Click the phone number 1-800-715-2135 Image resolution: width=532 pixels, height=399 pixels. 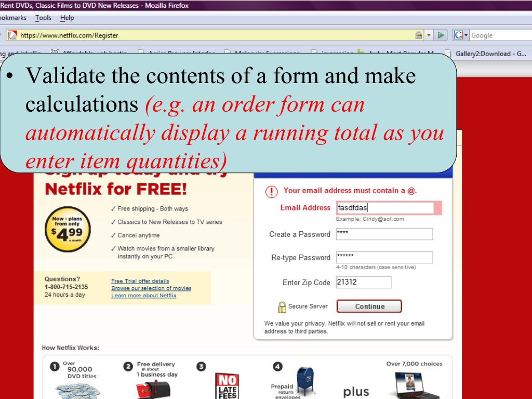pyautogui.click(x=66, y=287)
